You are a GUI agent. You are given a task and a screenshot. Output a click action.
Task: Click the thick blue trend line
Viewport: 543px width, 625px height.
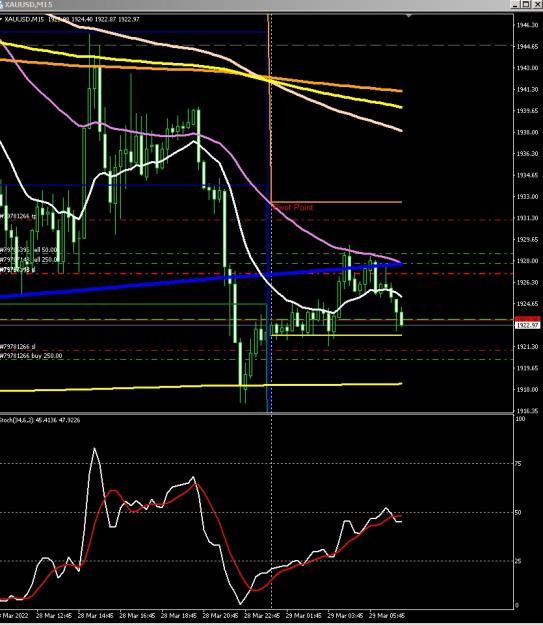pos(201,279)
